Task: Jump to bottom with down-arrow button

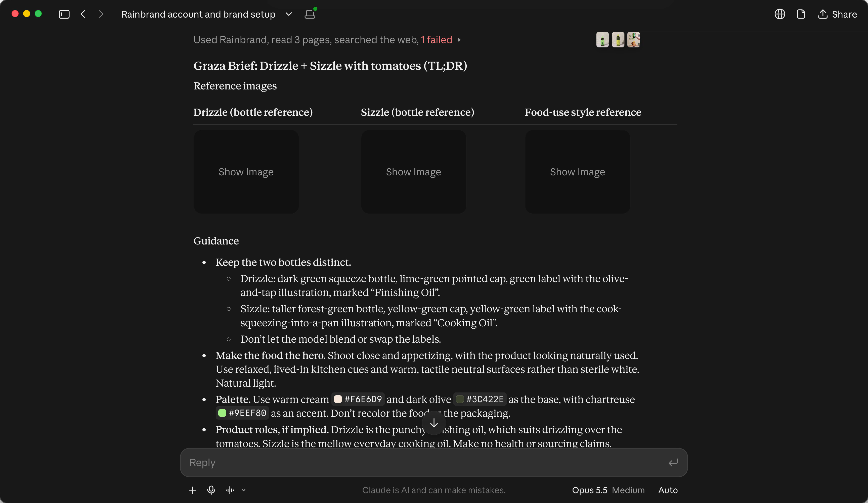Action: [434, 423]
